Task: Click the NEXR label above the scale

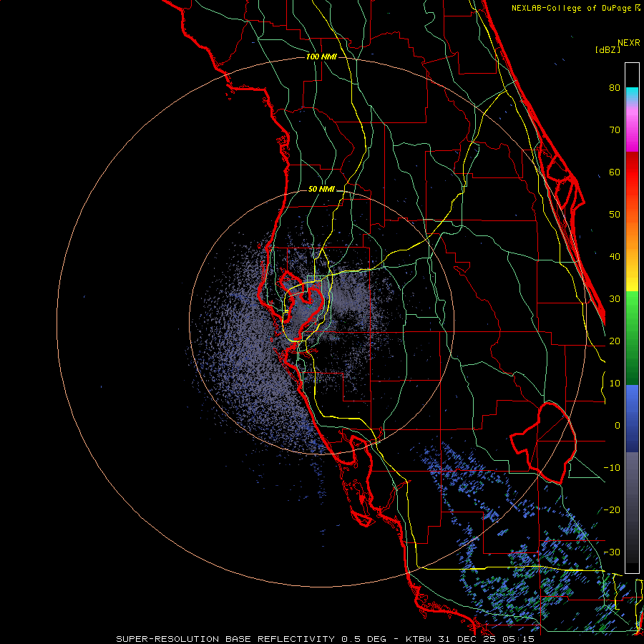Action: 628,43
